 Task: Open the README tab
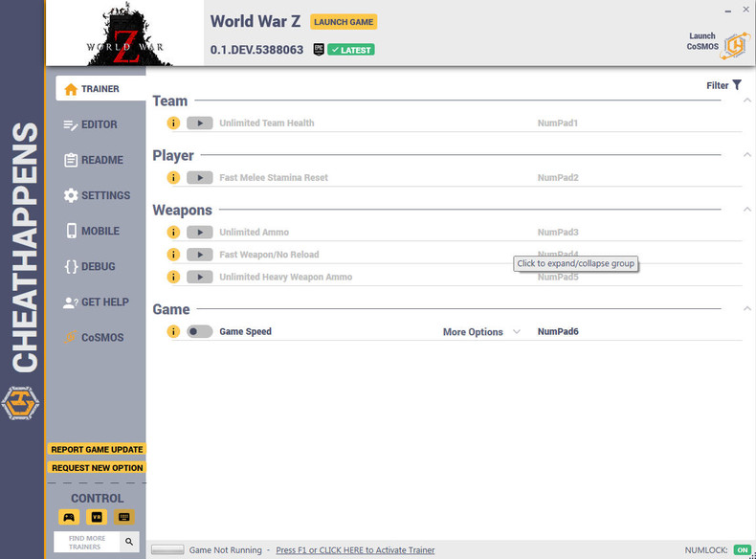94,160
